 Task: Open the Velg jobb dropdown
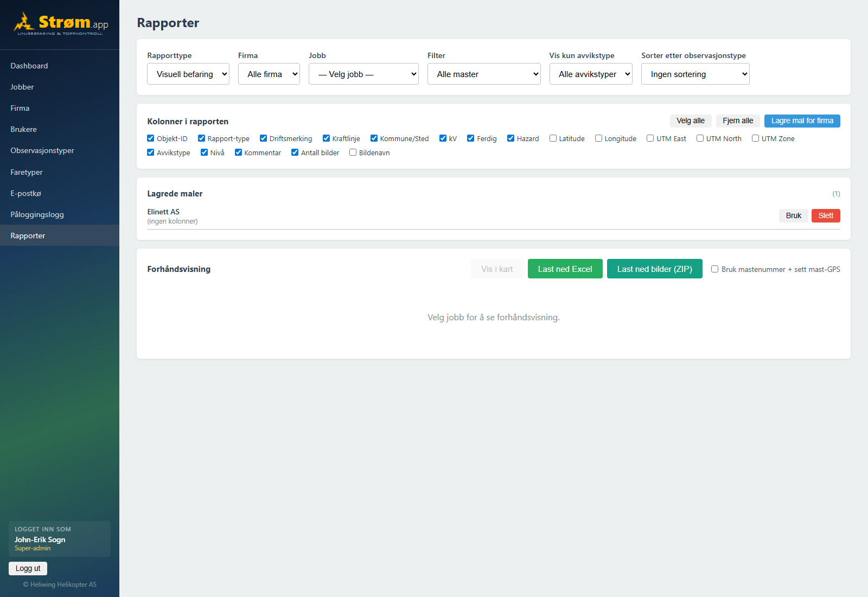tap(363, 74)
